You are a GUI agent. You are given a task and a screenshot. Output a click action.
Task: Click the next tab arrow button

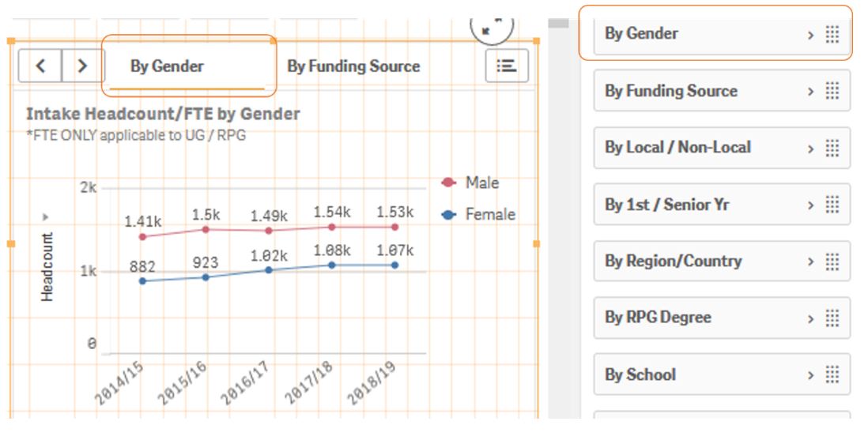click(82, 66)
